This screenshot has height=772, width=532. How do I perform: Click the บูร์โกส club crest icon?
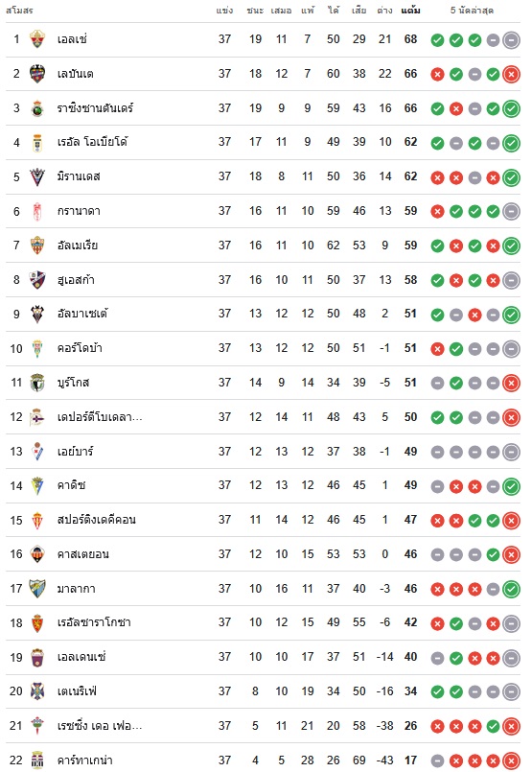37,383
